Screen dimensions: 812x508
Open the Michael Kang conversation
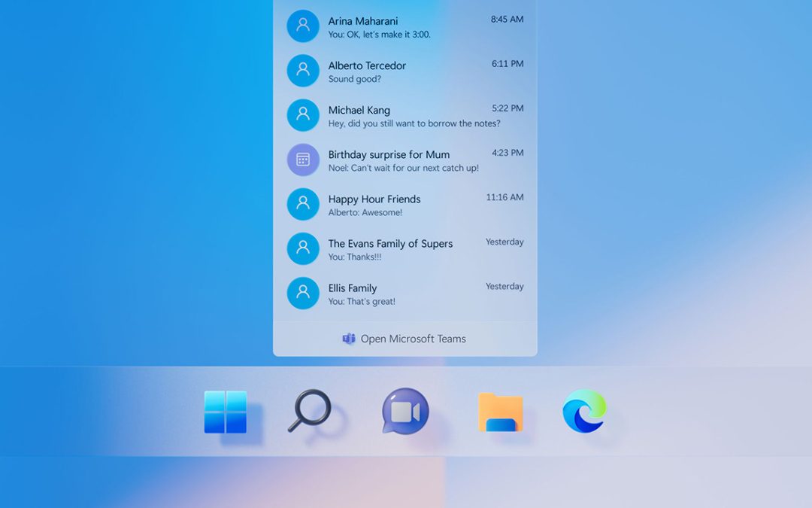point(391,115)
